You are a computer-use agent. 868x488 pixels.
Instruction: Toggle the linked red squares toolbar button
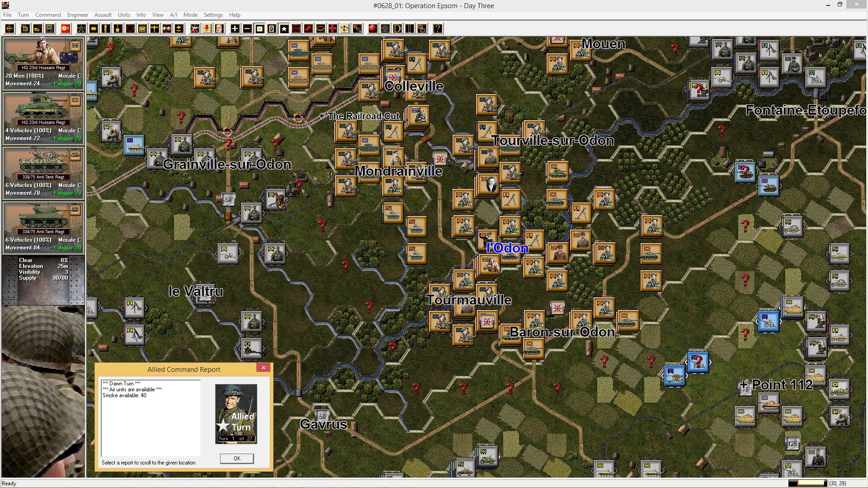coord(357,28)
